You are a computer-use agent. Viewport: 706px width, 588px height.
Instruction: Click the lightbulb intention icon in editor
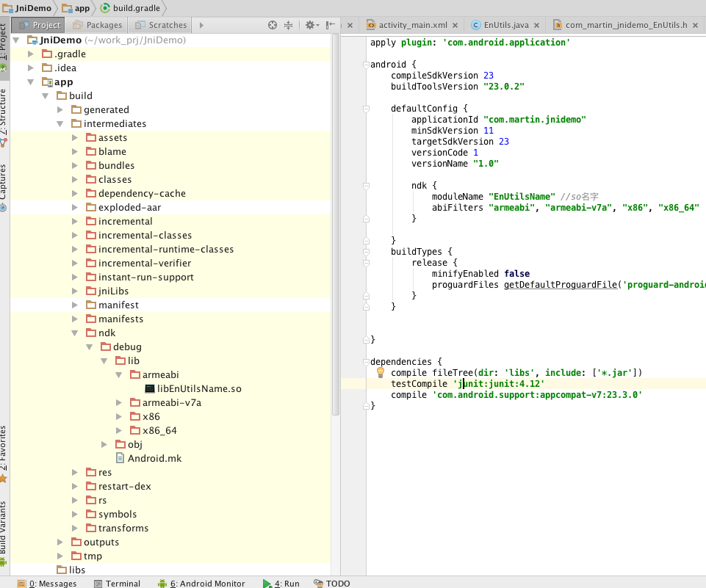click(381, 372)
